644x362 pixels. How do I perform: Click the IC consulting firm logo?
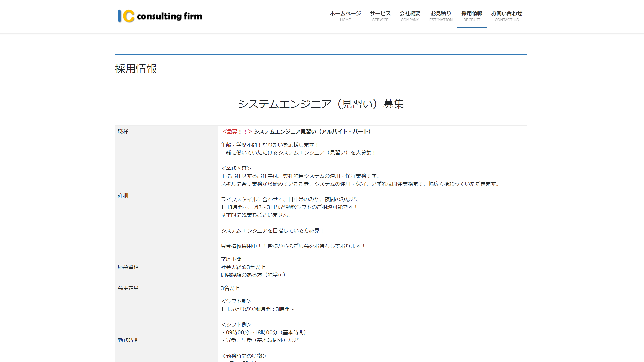tap(160, 16)
